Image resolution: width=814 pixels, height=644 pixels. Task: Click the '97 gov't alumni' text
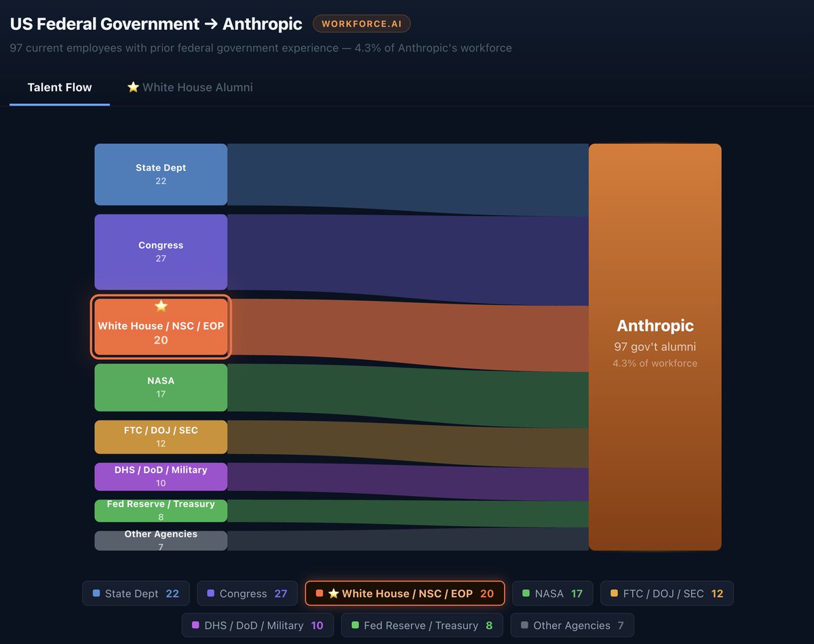[x=655, y=347]
